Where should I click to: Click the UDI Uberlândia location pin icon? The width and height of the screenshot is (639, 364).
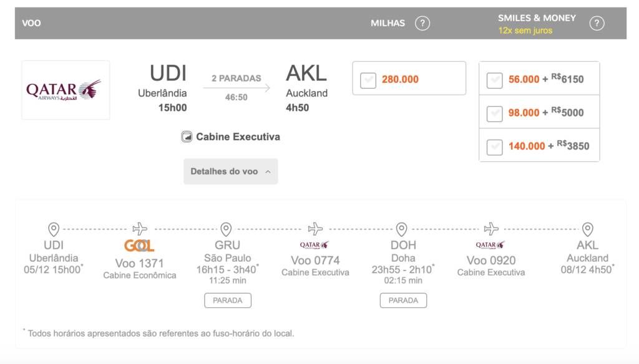pyautogui.click(x=54, y=229)
